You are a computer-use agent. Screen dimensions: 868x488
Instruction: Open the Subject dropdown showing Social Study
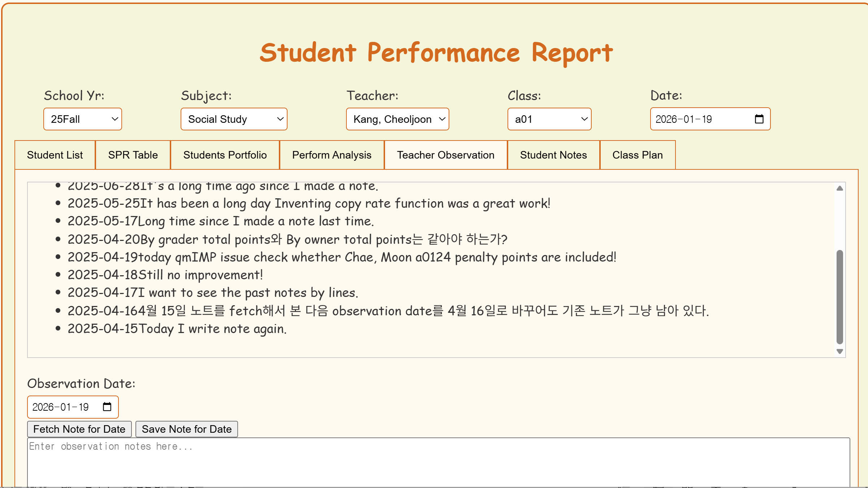(x=234, y=119)
